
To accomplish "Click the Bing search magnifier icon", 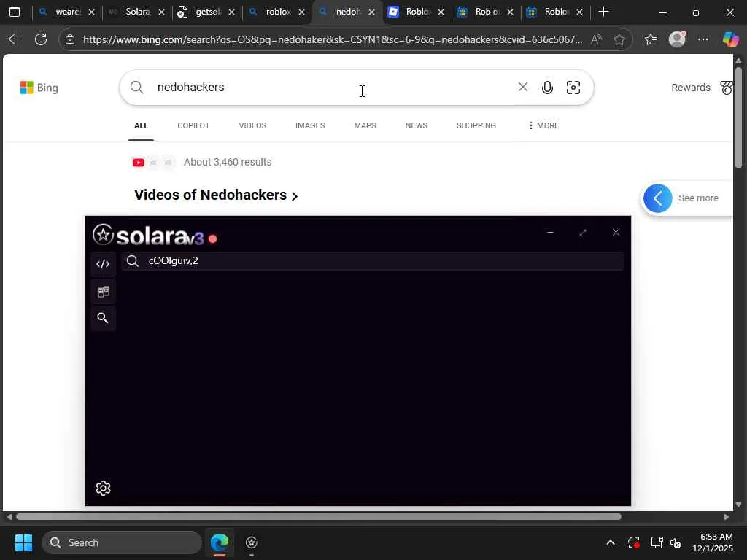I will pos(136,87).
